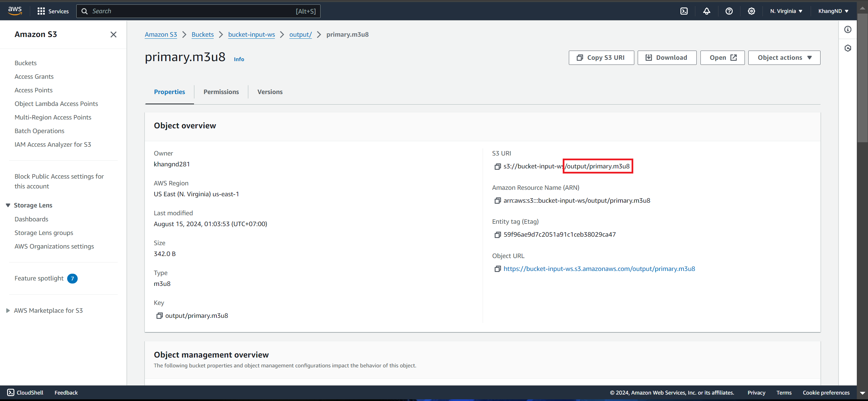Click the Last modified date value
The height and width of the screenshot is (401, 868).
click(210, 224)
